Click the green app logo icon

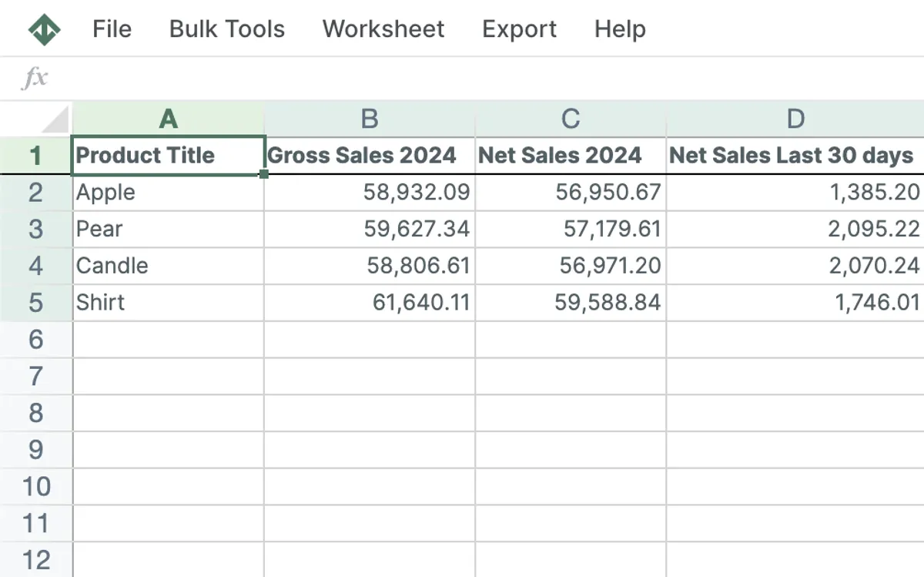pyautogui.click(x=45, y=29)
